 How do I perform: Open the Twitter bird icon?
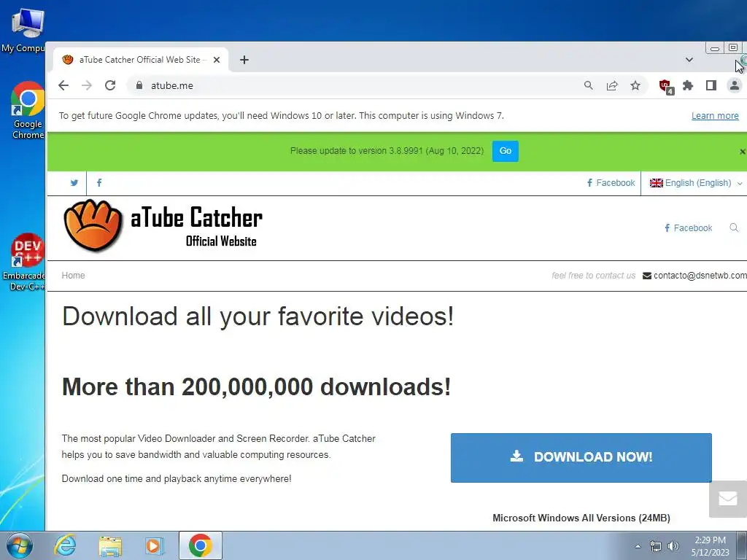[x=74, y=183]
